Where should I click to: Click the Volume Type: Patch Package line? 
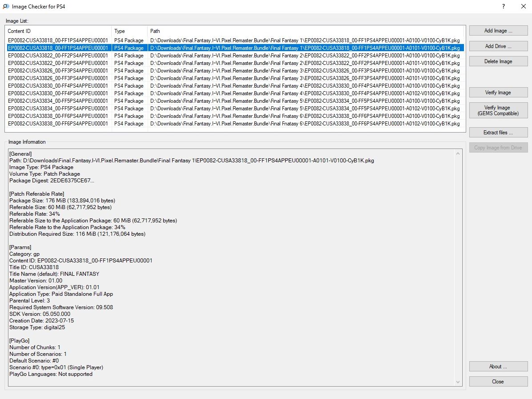pos(44,174)
